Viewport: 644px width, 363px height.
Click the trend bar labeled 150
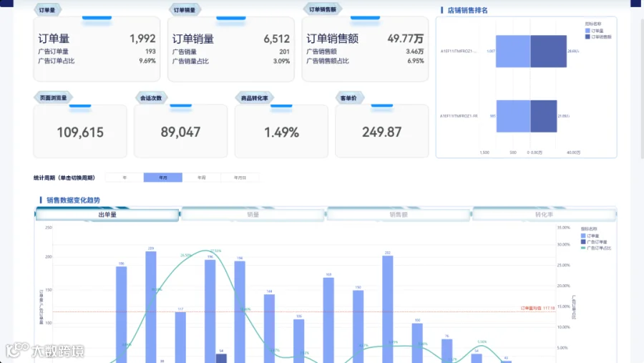pos(358,326)
